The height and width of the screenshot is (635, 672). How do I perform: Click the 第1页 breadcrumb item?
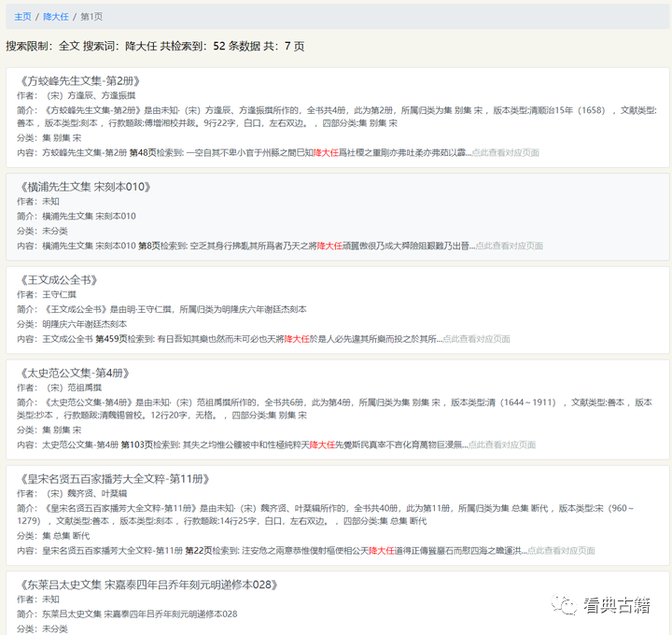pyautogui.click(x=92, y=17)
